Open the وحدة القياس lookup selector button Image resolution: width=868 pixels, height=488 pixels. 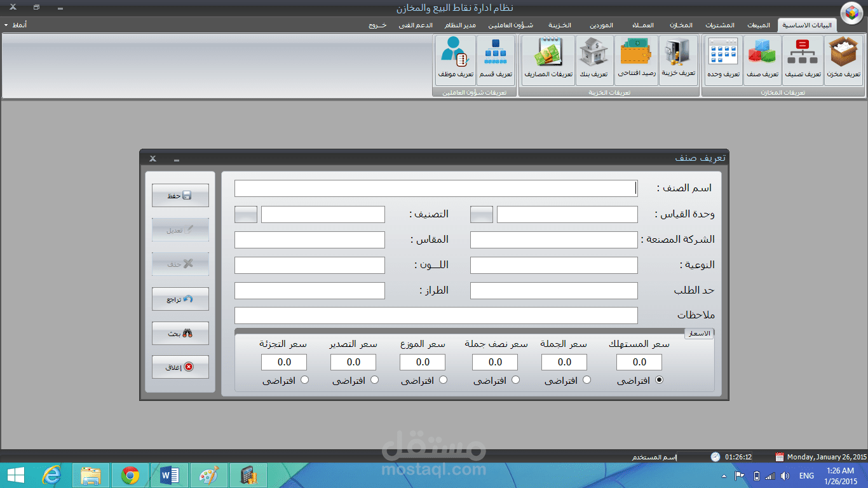click(481, 214)
